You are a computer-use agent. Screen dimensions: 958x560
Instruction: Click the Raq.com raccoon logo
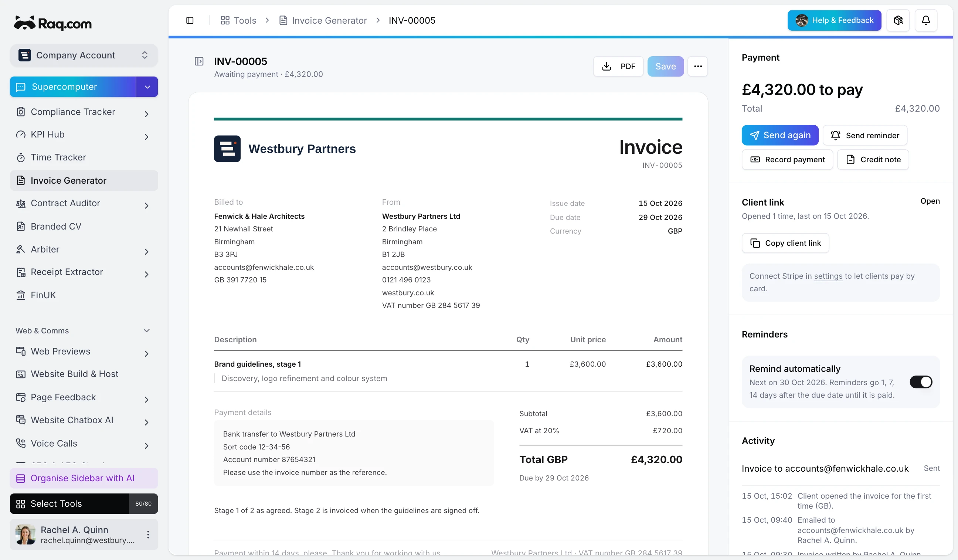coord(52,23)
